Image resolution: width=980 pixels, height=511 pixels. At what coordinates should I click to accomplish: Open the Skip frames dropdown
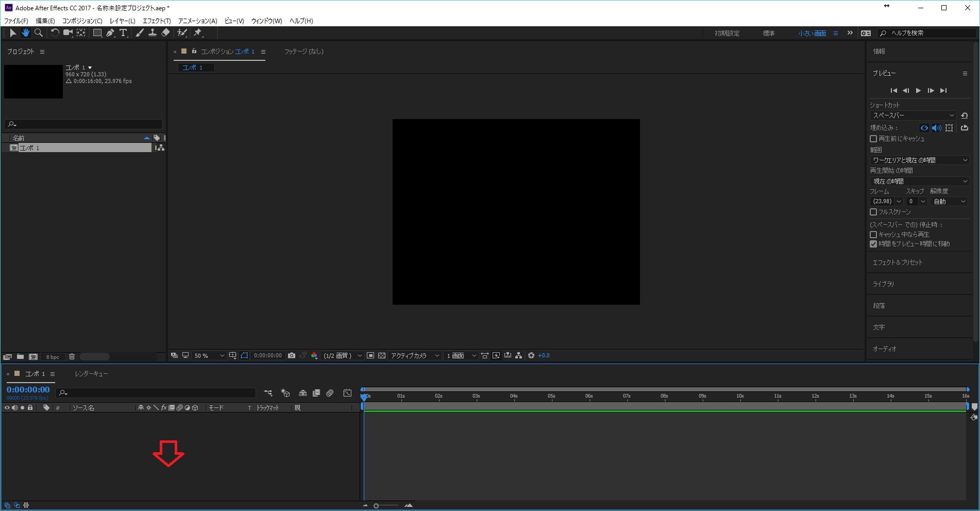tap(917, 202)
